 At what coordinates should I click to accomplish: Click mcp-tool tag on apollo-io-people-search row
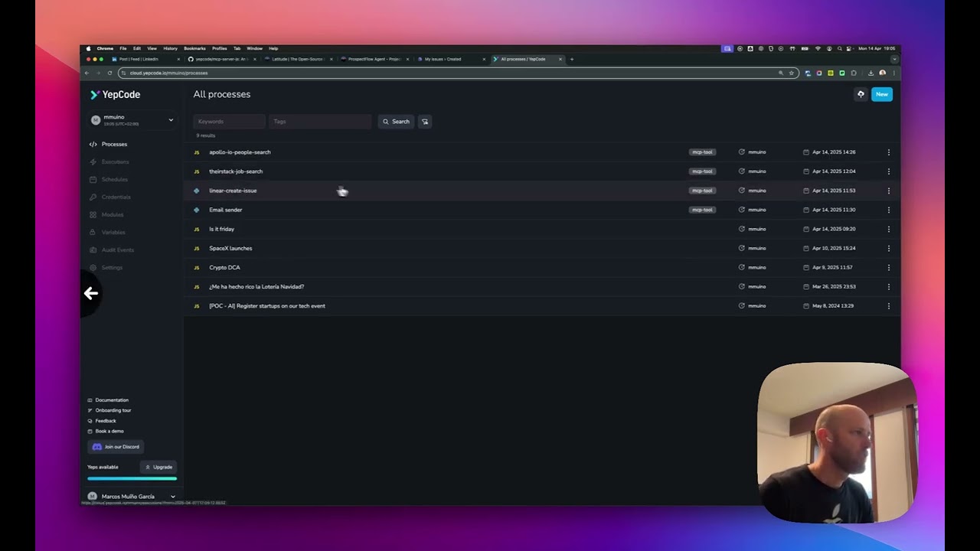702,152
